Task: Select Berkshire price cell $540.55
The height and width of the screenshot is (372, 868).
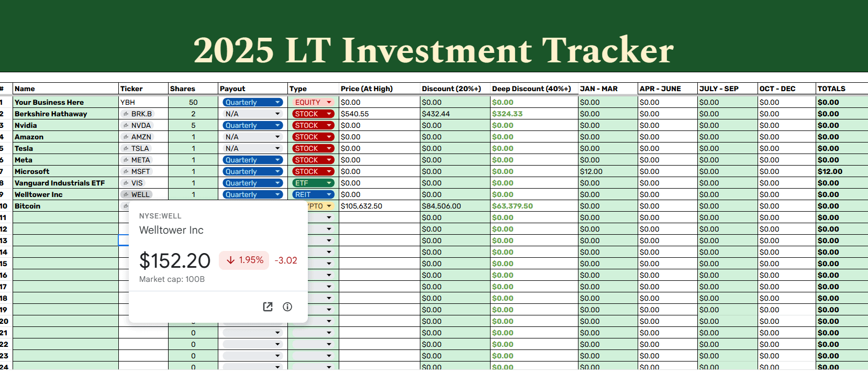Action: 380,114
